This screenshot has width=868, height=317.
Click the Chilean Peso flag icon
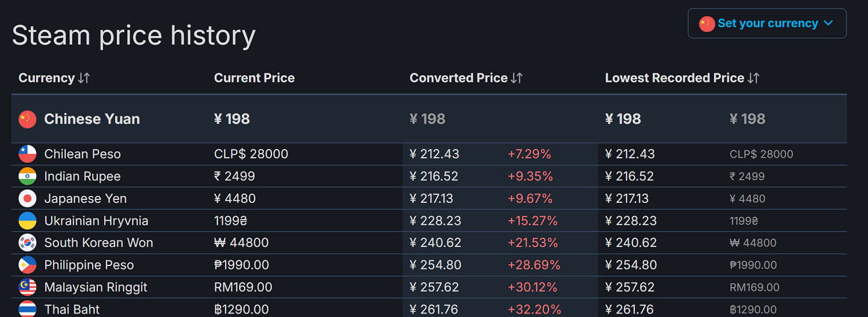coord(27,154)
